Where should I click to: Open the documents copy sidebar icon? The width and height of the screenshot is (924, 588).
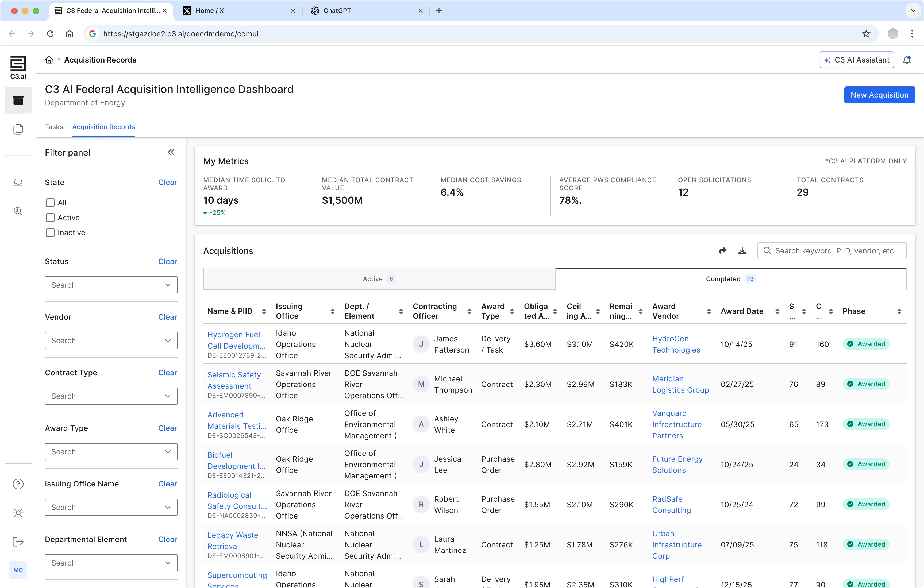click(x=18, y=129)
